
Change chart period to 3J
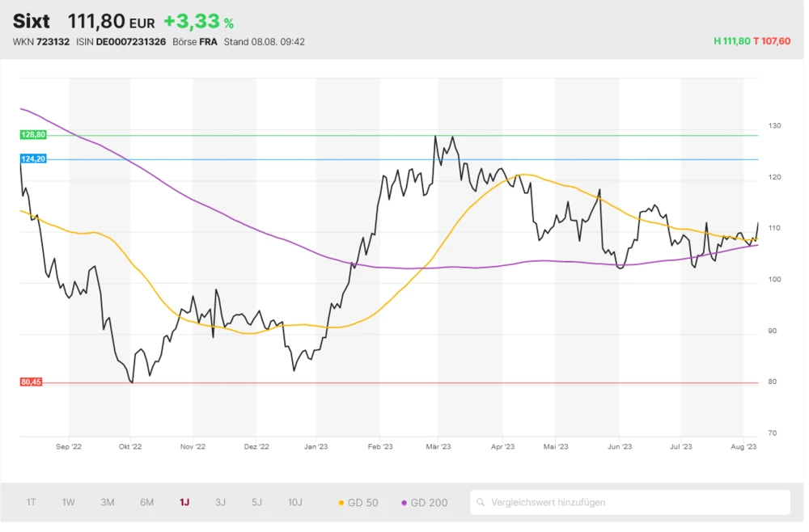[220, 502]
